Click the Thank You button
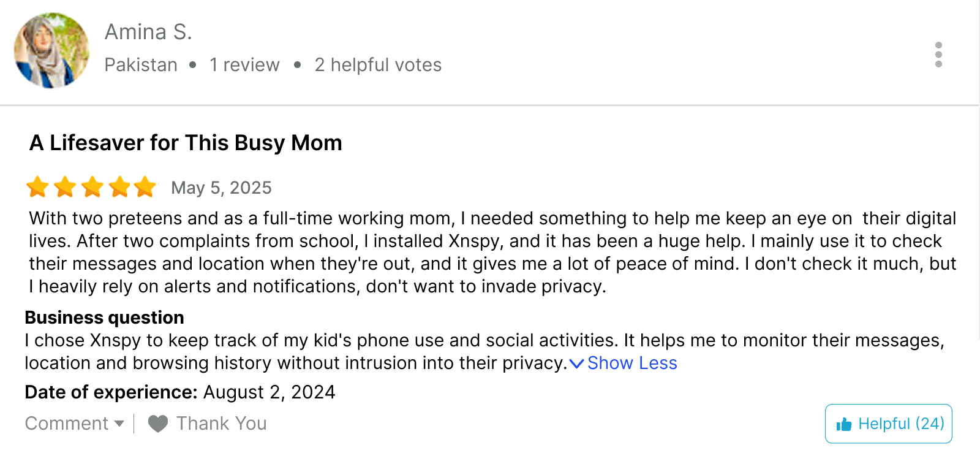 (208, 424)
